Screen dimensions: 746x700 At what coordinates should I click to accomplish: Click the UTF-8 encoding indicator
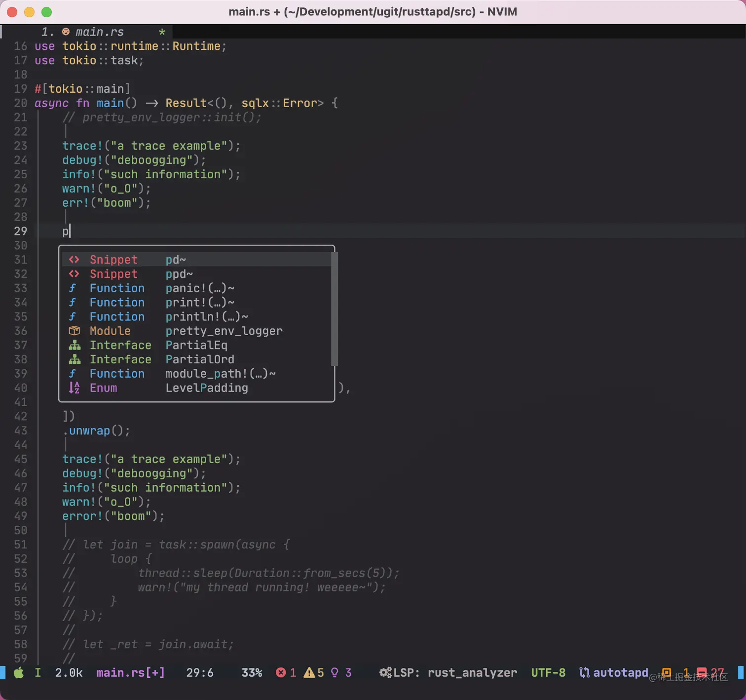548,672
